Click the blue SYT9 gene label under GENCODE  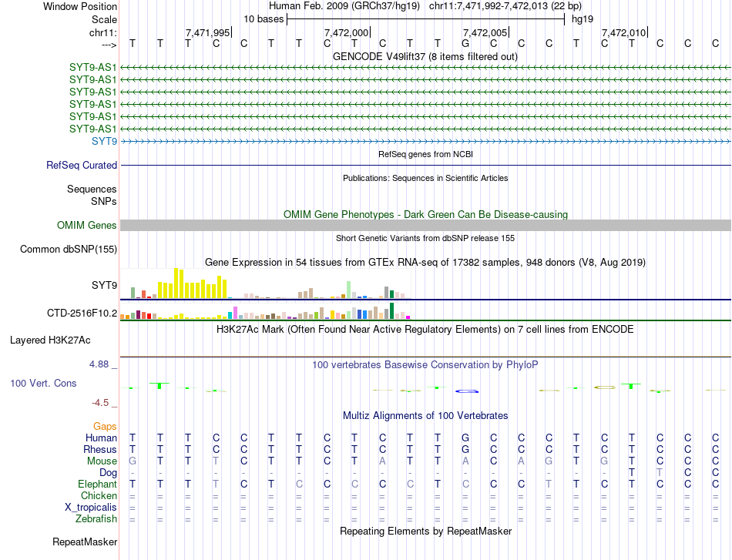(x=104, y=141)
